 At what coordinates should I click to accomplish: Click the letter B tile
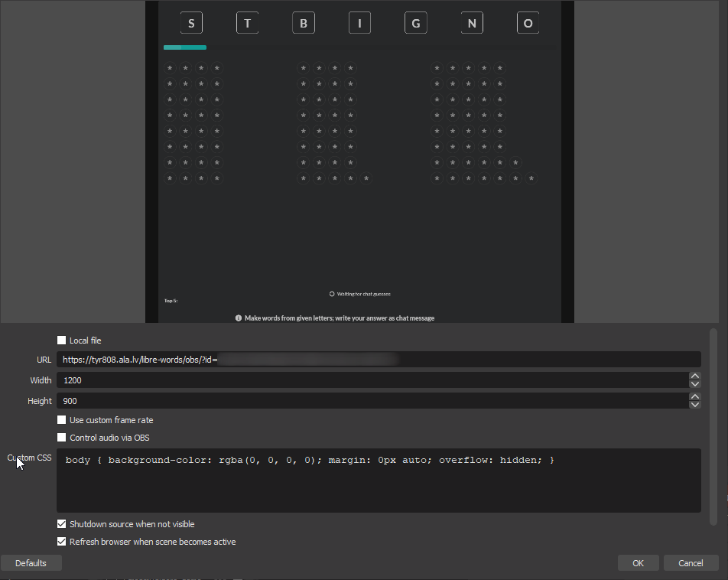tap(304, 23)
